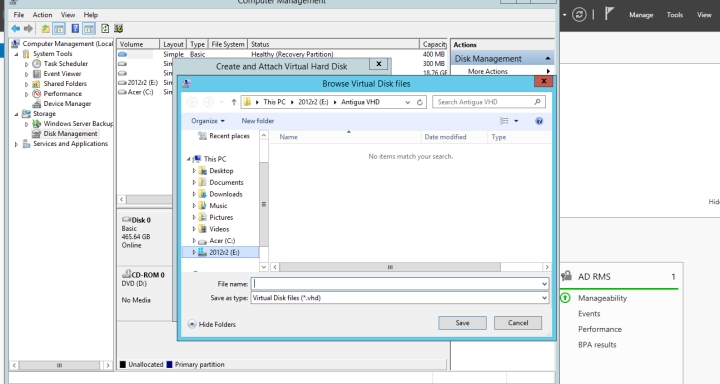The width and height of the screenshot is (720, 384).
Task: Click the Up one level folder toolbar icon
Action: click(45, 28)
